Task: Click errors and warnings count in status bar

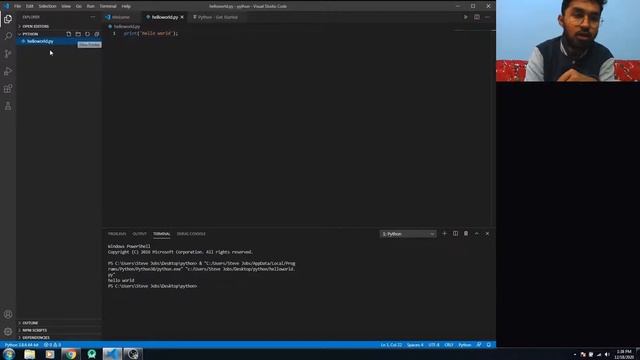Action: point(52,345)
